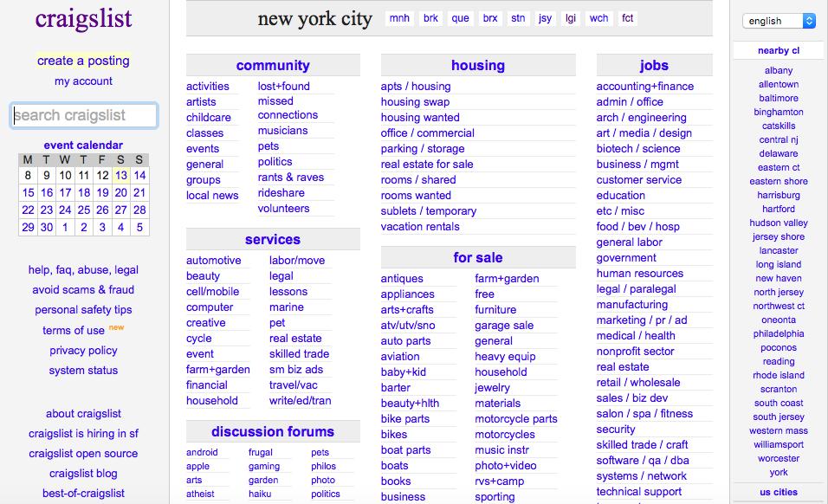
Task: Open the for sale section header
Action: tap(478, 257)
